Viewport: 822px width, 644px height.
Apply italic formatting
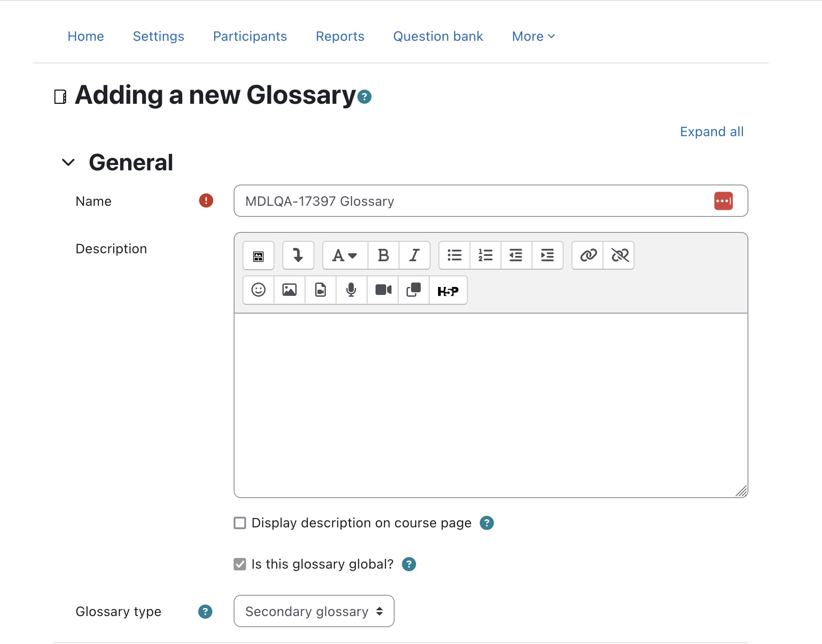point(415,255)
